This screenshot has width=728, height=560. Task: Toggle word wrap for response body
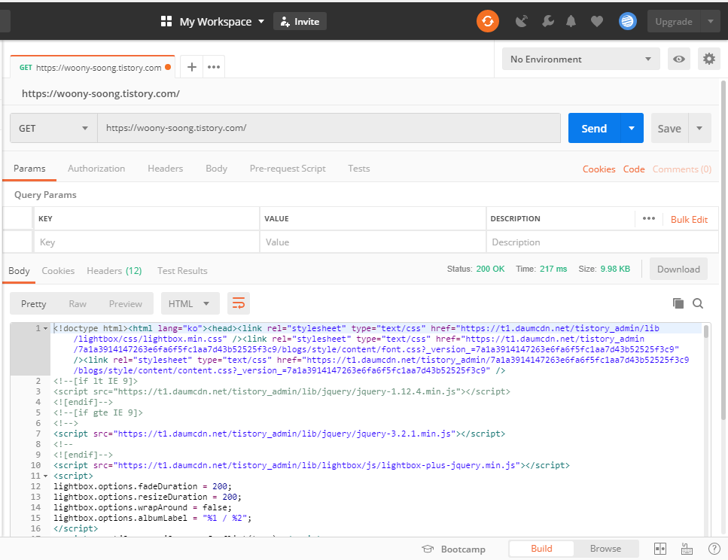pos(238,303)
